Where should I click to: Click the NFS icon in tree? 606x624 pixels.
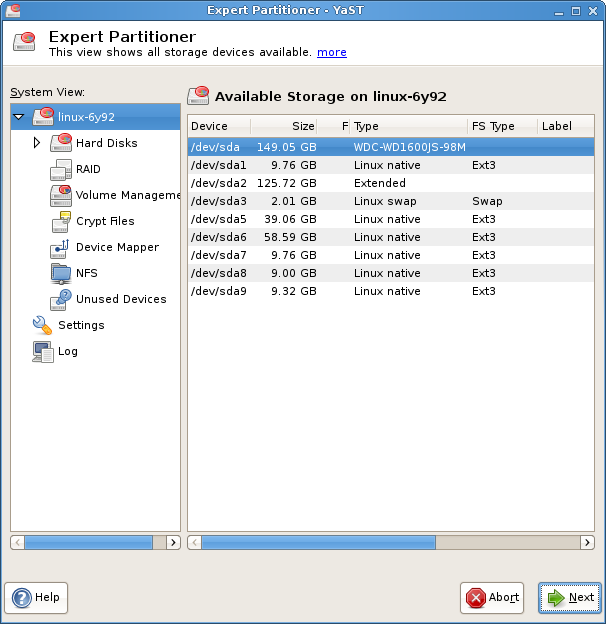click(60, 273)
